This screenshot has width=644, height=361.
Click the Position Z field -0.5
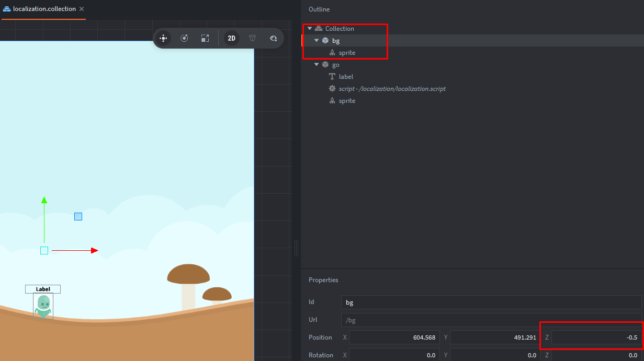(x=596, y=337)
